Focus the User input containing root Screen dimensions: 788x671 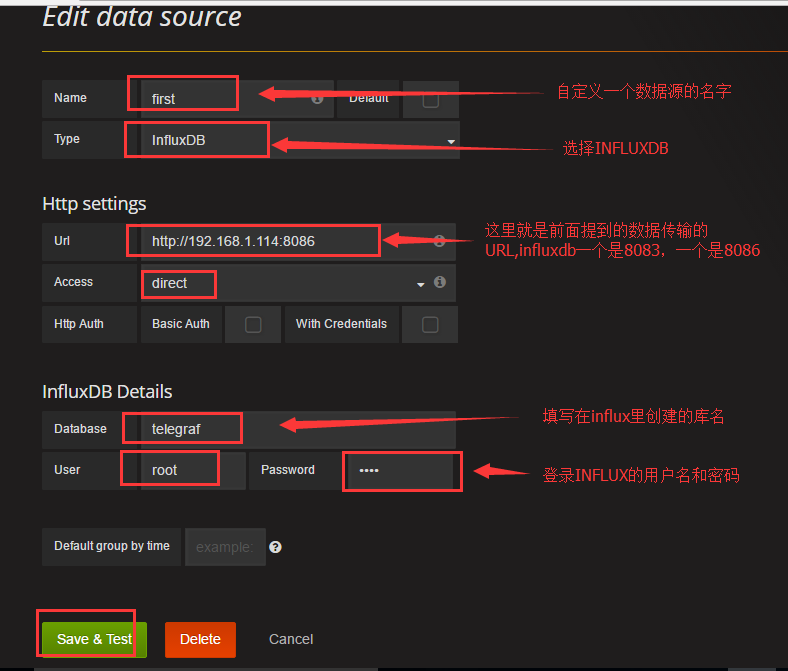click(x=193, y=470)
